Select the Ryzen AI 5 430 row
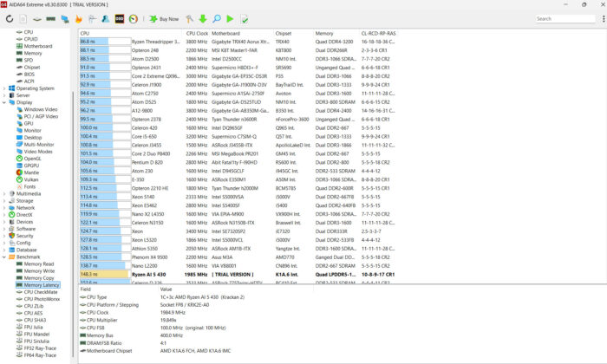Screen dimensions: 607x364 click(238, 274)
